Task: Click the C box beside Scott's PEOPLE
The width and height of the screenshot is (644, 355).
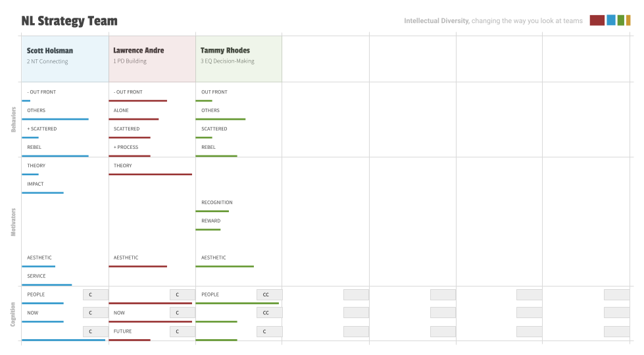Action: (95, 294)
